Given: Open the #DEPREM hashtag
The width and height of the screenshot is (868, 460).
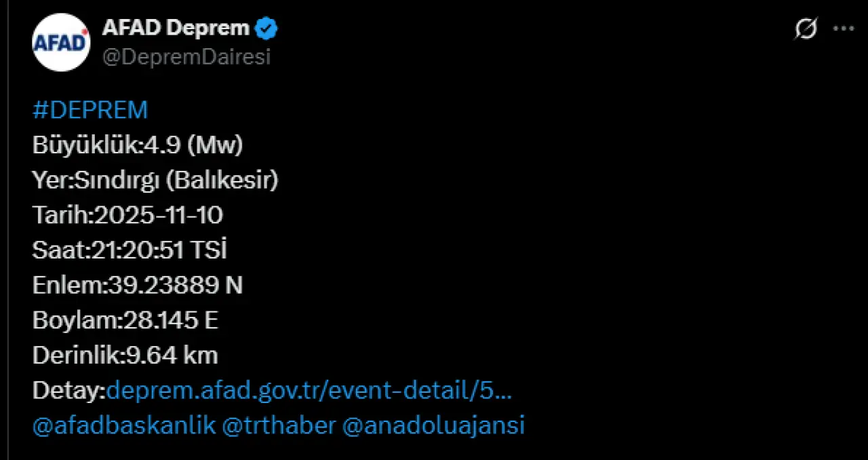Looking at the screenshot, I should (90, 111).
